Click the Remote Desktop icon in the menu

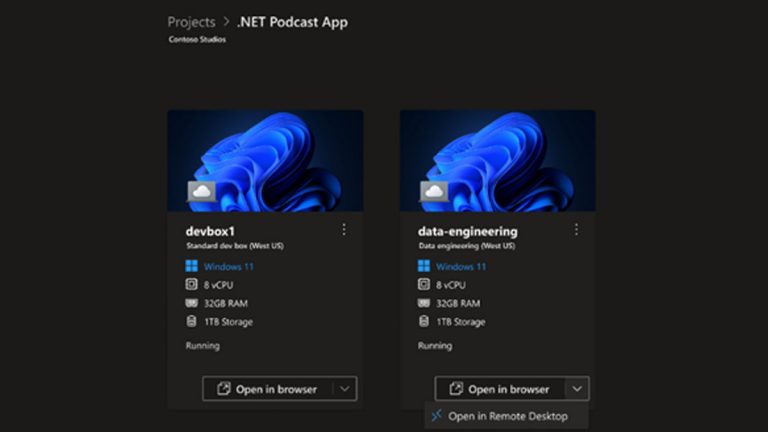[x=437, y=416]
